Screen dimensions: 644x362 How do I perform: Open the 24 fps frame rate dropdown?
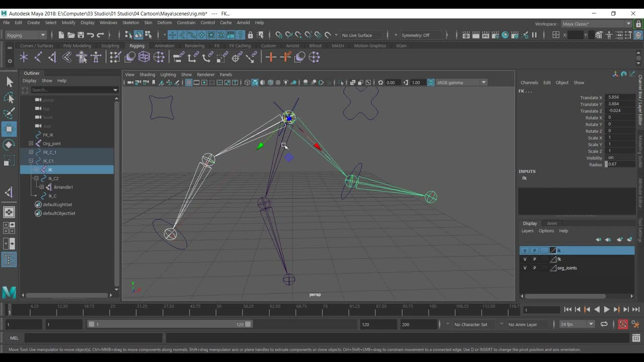click(x=577, y=324)
